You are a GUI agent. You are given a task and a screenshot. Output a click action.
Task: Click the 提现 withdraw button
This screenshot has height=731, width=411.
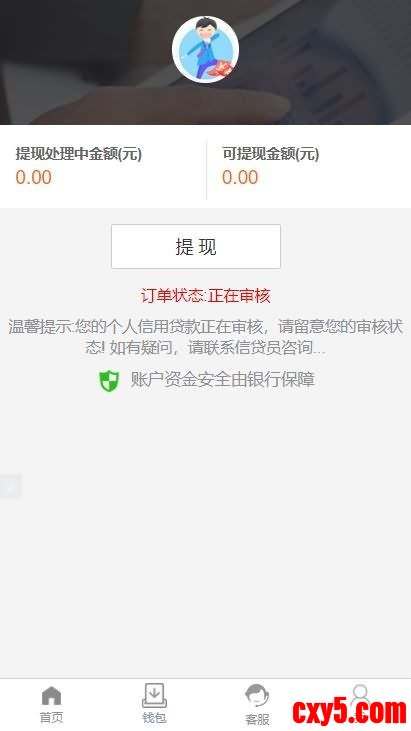point(196,247)
